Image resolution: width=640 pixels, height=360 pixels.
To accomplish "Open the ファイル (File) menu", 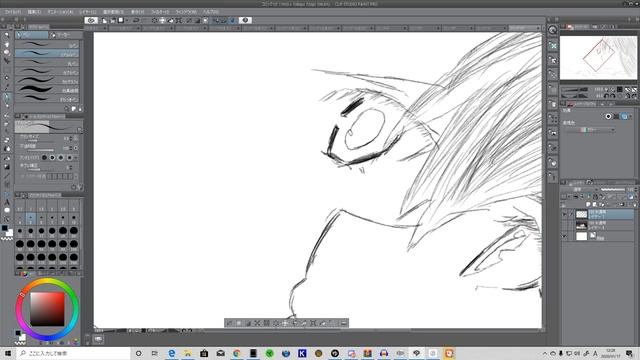I will (x=12, y=12).
